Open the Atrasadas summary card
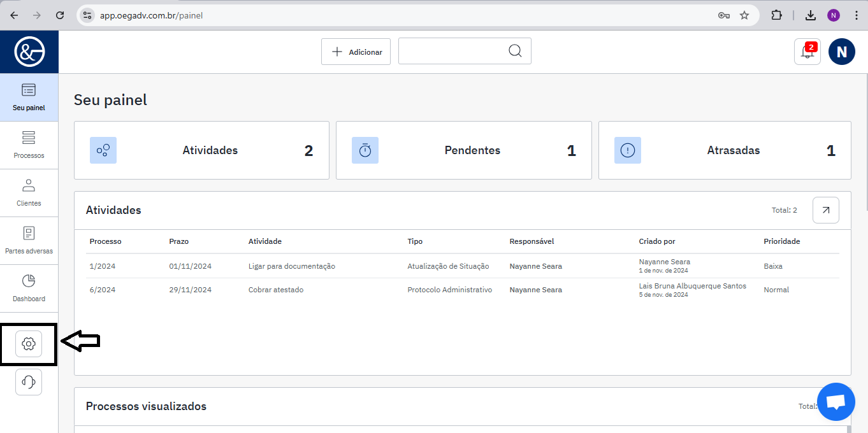 [725, 150]
